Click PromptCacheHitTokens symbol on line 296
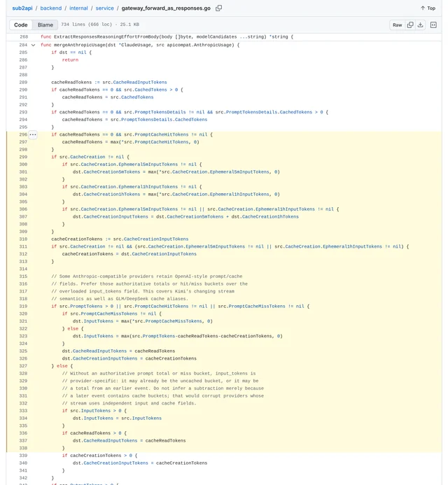The height and width of the screenshot is (485, 448). tap(162, 134)
